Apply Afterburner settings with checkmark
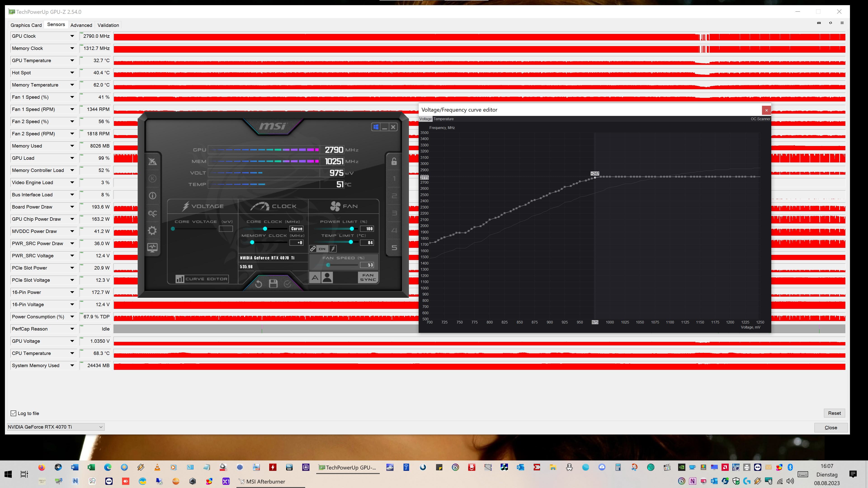 (288, 284)
